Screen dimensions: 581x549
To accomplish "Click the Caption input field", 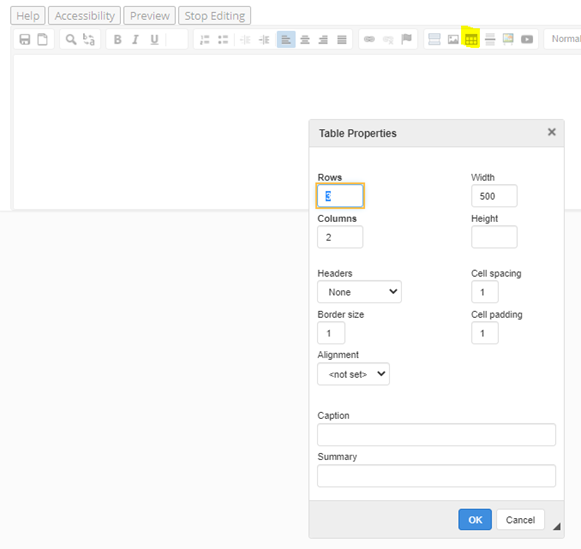I will [436, 435].
